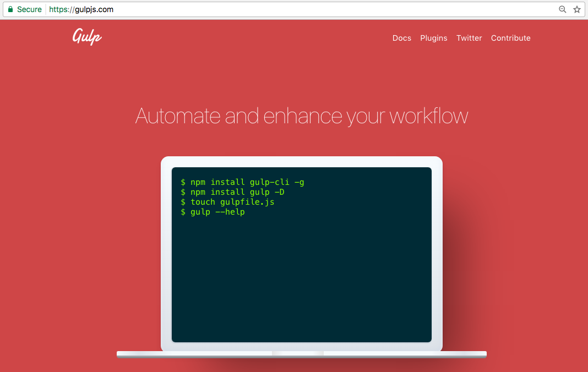Viewport: 588px width, 372px height.
Task: Select the Contribute link
Action: pyautogui.click(x=510, y=38)
